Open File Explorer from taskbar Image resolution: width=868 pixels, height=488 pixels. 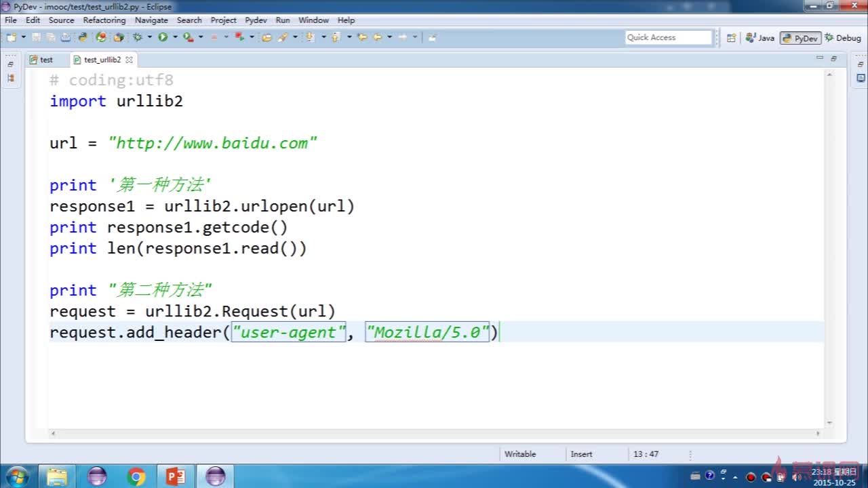[58, 476]
